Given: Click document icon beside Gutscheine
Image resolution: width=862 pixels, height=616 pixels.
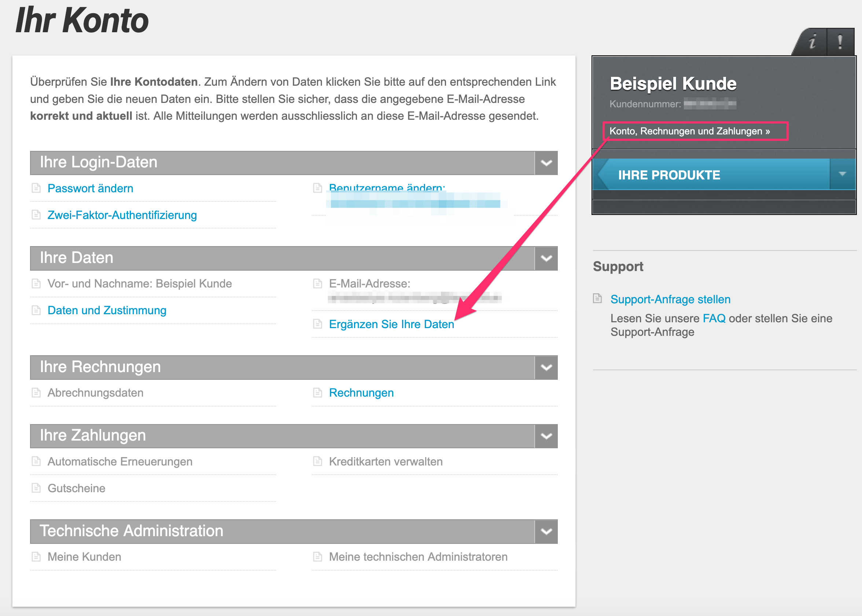Looking at the screenshot, I should coord(36,488).
